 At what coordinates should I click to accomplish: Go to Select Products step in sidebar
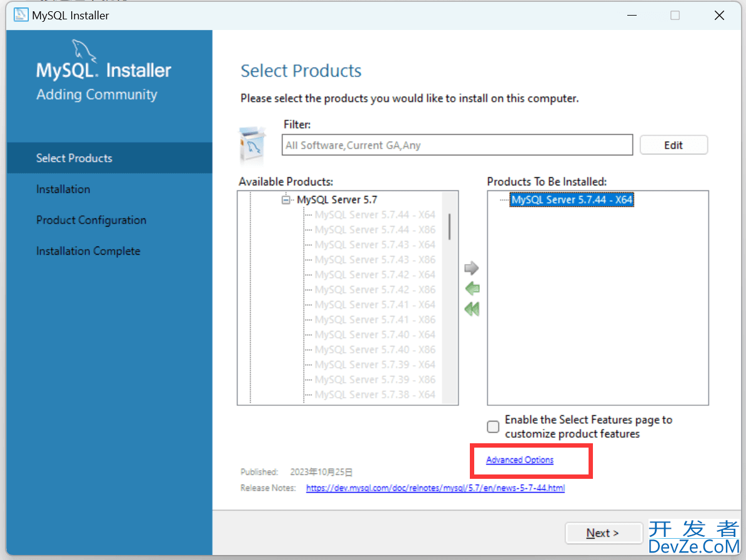[109, 158]
